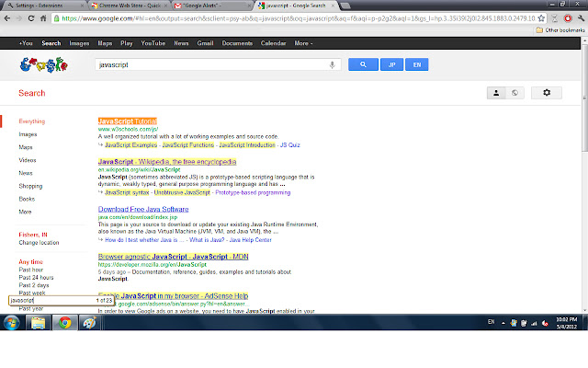This screenshot has width=588, height=368.
Task: Expand More search types in sidebar
Action: pos(25,212)
